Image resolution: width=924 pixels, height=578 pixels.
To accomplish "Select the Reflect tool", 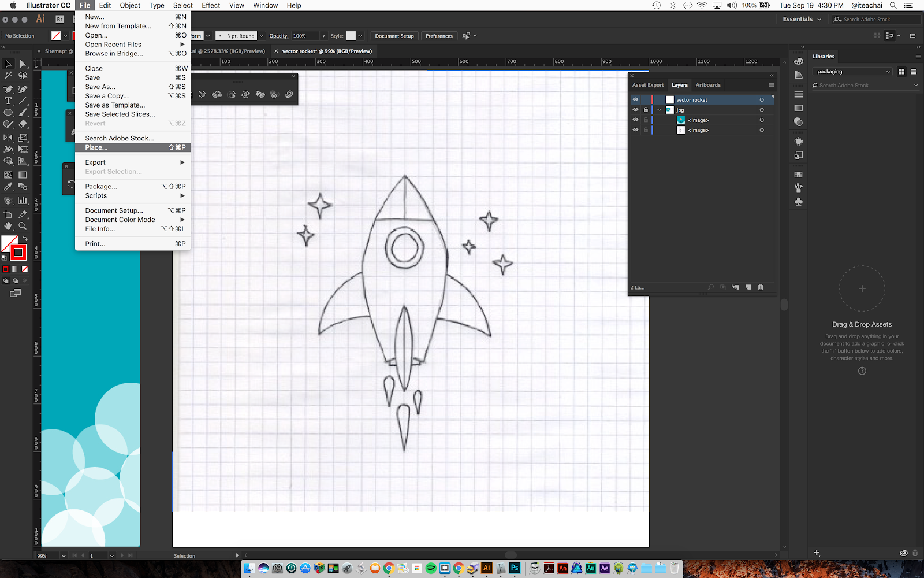I will (8, 138).
